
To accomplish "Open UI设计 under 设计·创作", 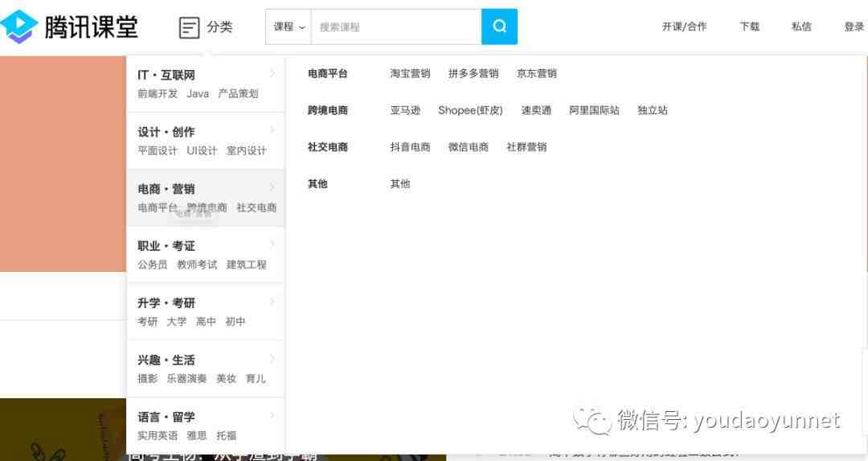I will (202, 150).
